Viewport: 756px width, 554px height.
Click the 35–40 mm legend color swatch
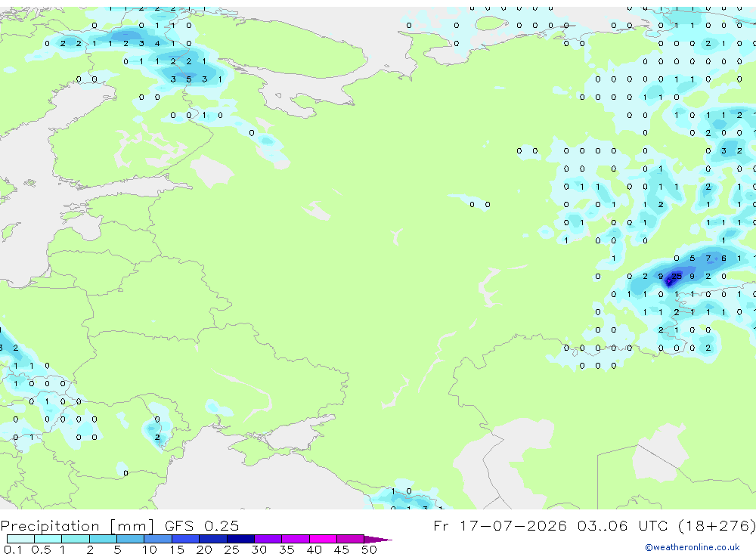296,539
